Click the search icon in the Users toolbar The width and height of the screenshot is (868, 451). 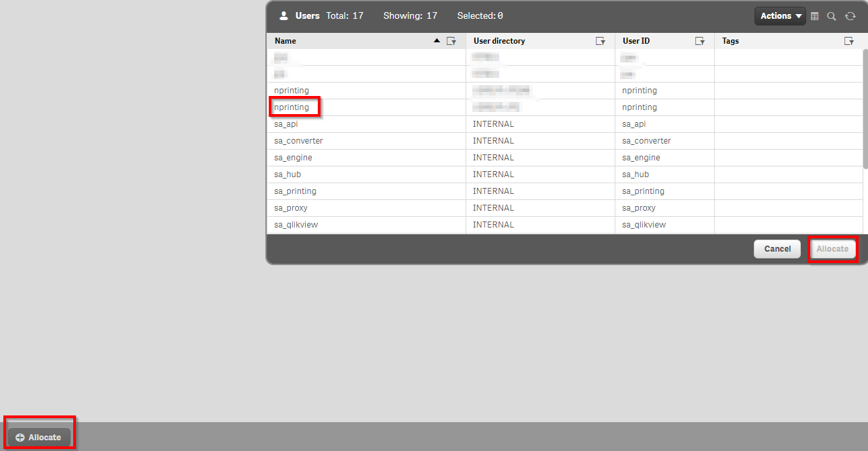click(x=832, y=15)
